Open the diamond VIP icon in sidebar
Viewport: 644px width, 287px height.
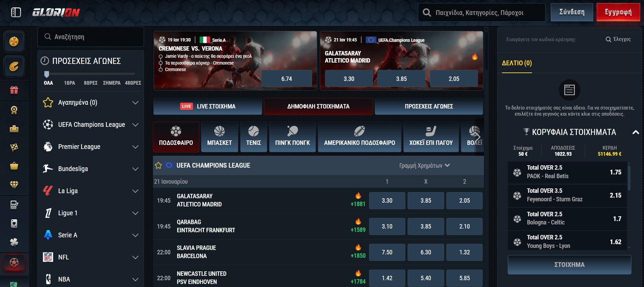[14, 185]
